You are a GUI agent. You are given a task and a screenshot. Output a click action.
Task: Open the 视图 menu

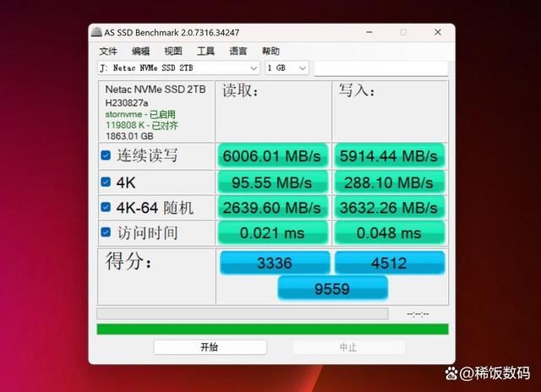point(173,52)
